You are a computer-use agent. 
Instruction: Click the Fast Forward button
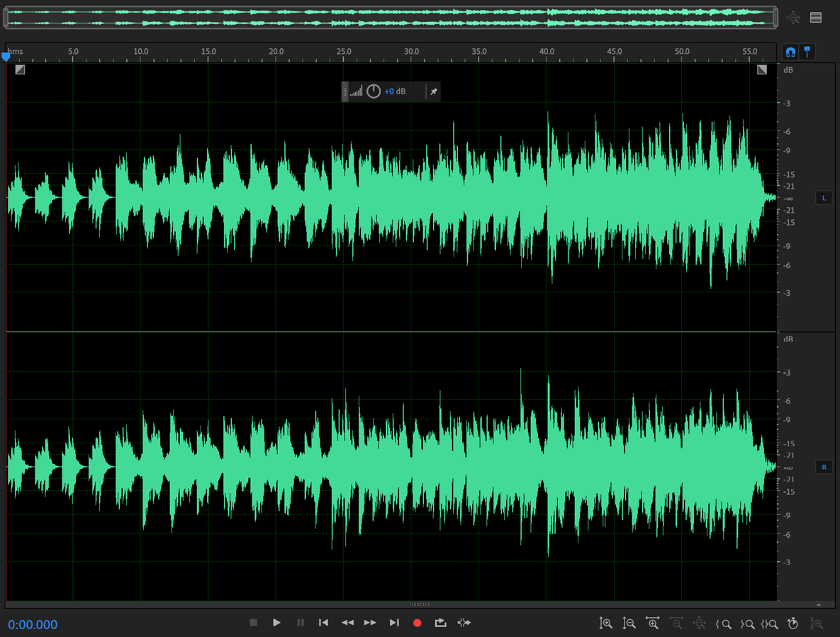pyautogui.click(x=370, y=623)
